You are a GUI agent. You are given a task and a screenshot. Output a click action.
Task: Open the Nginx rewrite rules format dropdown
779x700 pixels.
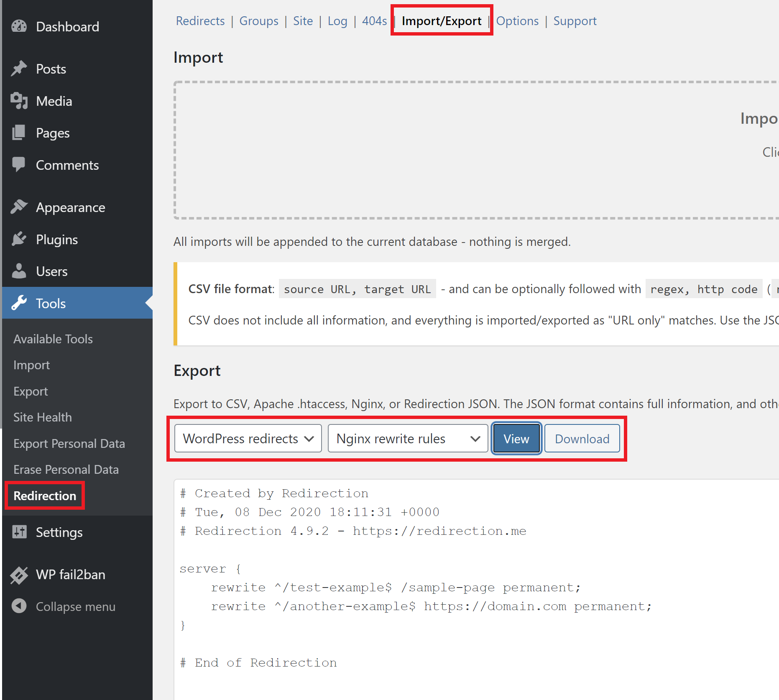click(x=408, y=438)
